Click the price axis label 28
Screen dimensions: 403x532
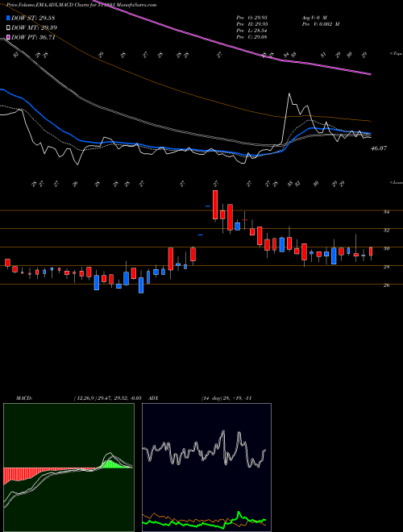[x=386, y=267]
